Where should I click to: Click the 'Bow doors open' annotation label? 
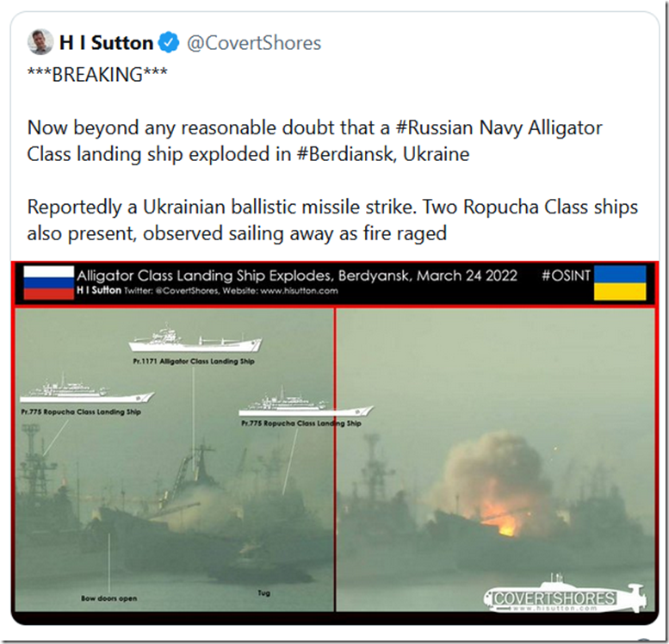pos(108,598)
